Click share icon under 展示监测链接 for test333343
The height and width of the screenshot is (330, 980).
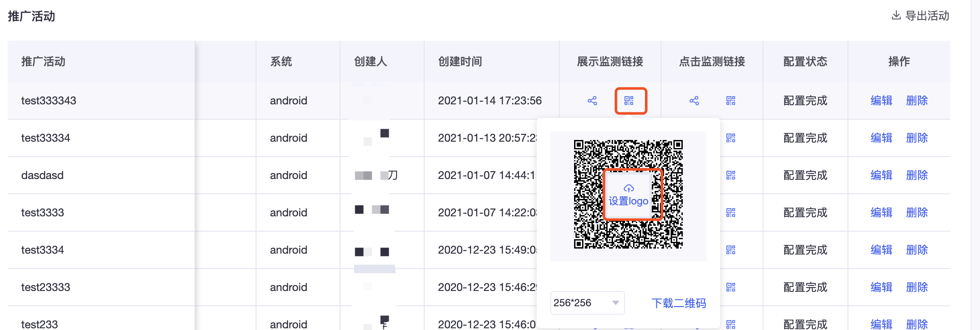tap(592, 101)
